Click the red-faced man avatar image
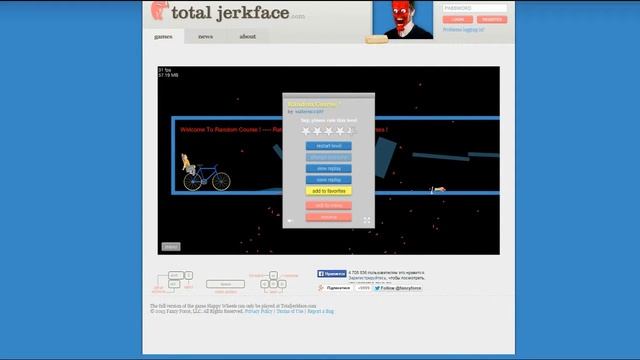The width and height of the screenshot is (640, 360). pos(403,20)
